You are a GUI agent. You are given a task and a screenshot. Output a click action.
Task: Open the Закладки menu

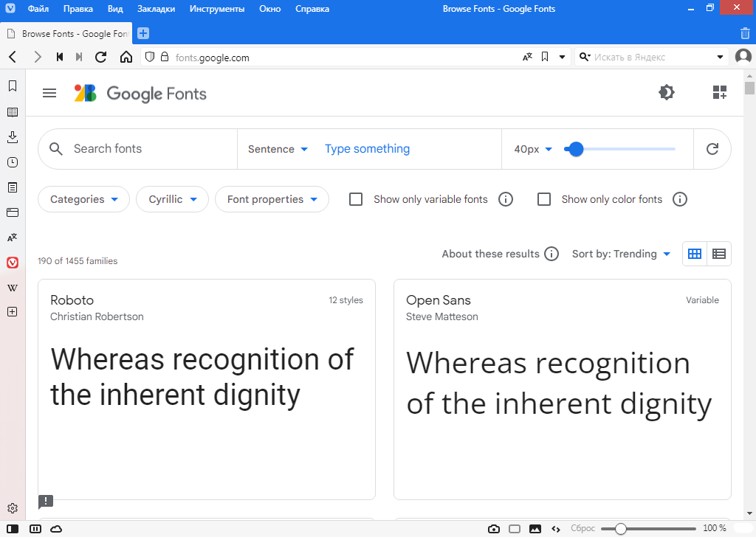tap(156, 9)
